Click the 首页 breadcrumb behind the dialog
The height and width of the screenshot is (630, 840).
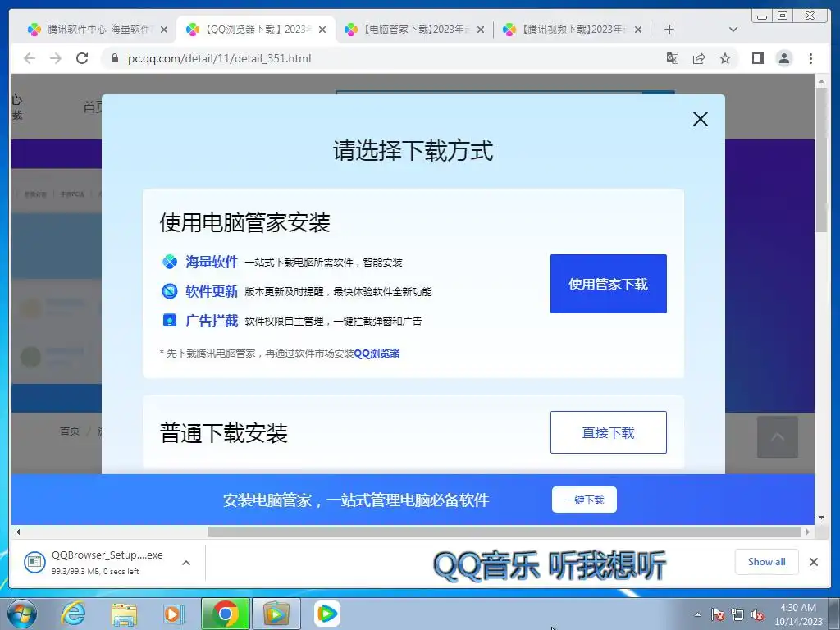(x=69, y=431)
